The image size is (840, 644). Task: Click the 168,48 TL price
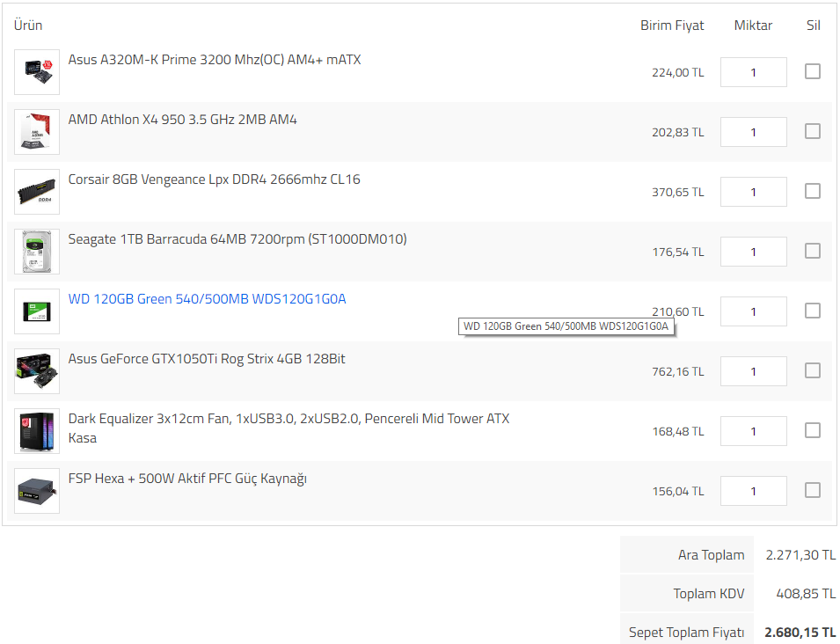click(x=677, y=431)
